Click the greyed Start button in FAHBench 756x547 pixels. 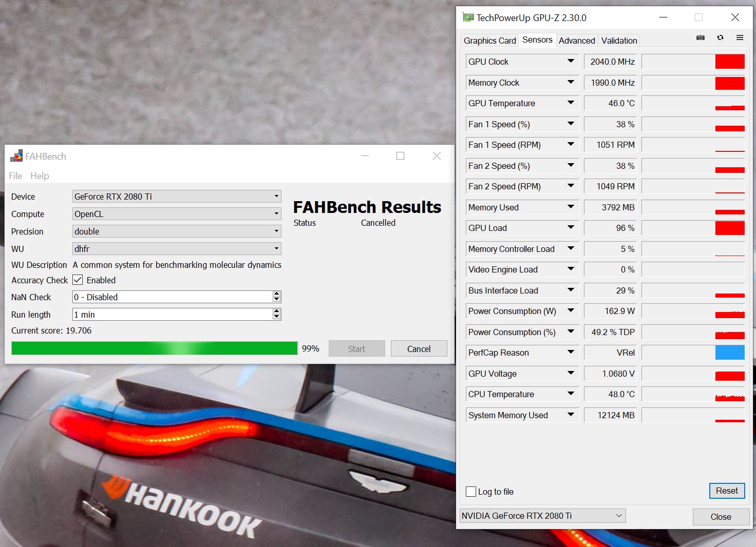click(x=356, y=349)
